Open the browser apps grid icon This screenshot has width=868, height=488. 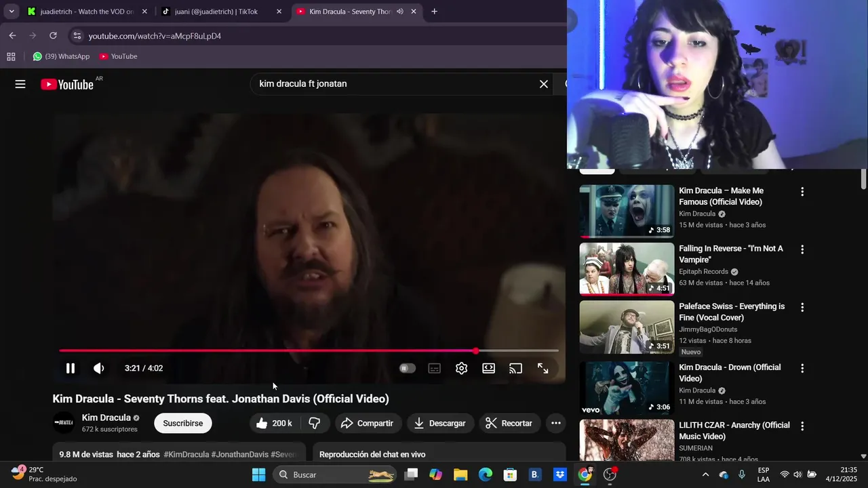[11, 56]
